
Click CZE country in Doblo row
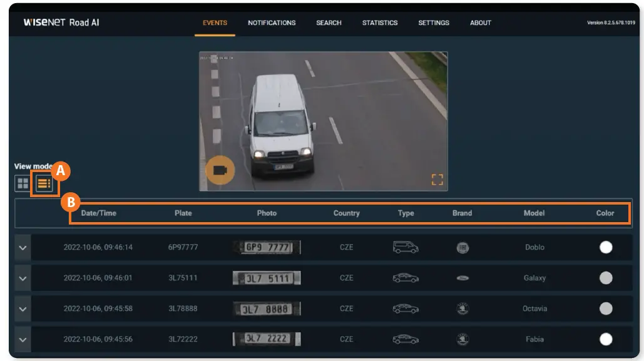point(346,247)
